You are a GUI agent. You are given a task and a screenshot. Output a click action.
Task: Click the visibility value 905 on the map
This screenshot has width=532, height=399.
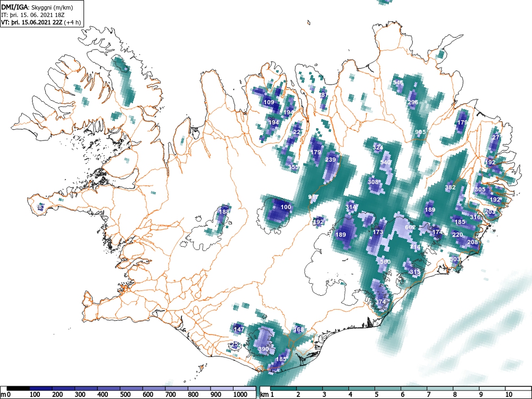(x=420, y=132)
